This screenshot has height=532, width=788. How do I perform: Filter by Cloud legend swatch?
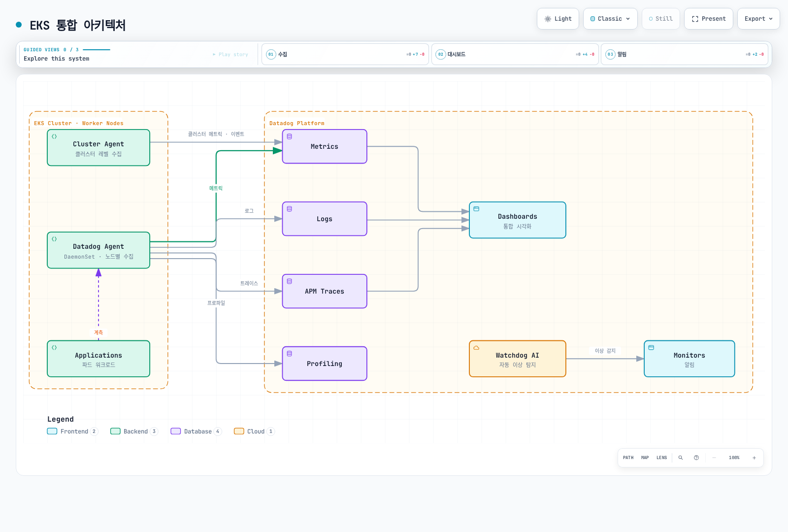[x=239, y=432]
